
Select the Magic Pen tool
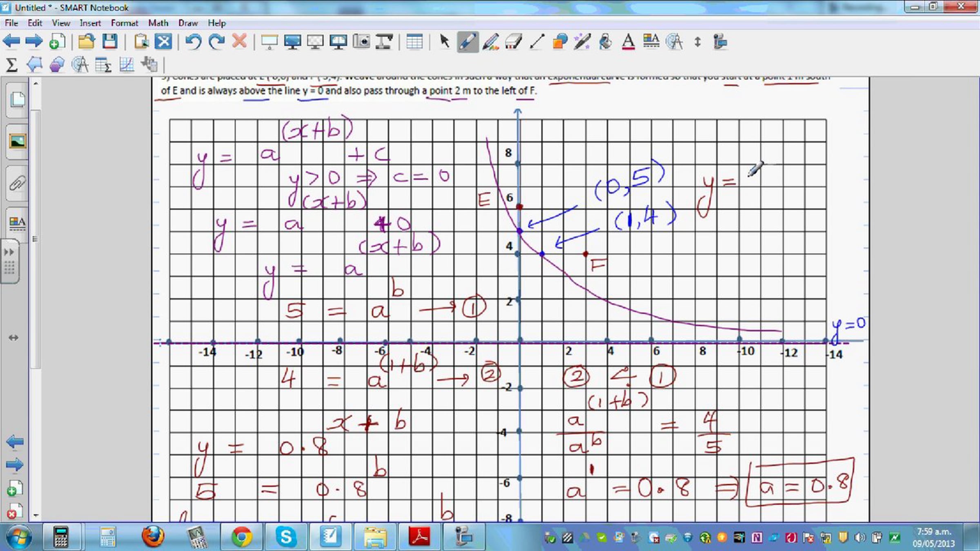point(582,42)
